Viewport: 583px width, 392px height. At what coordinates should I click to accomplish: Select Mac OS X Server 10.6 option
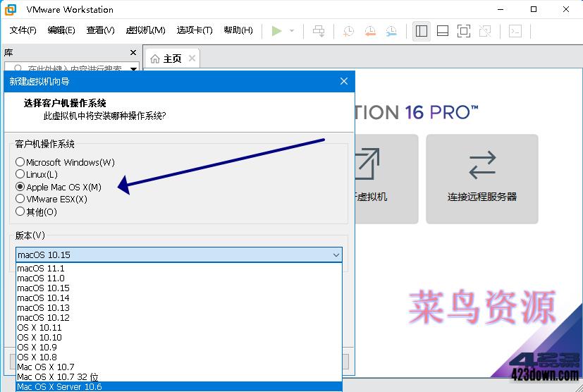(x=60, y=387)
